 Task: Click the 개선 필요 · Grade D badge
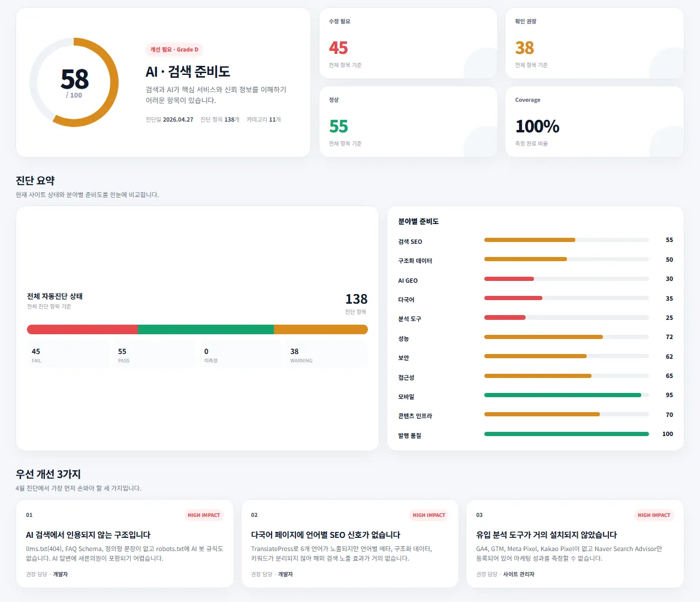coord(174,50)
